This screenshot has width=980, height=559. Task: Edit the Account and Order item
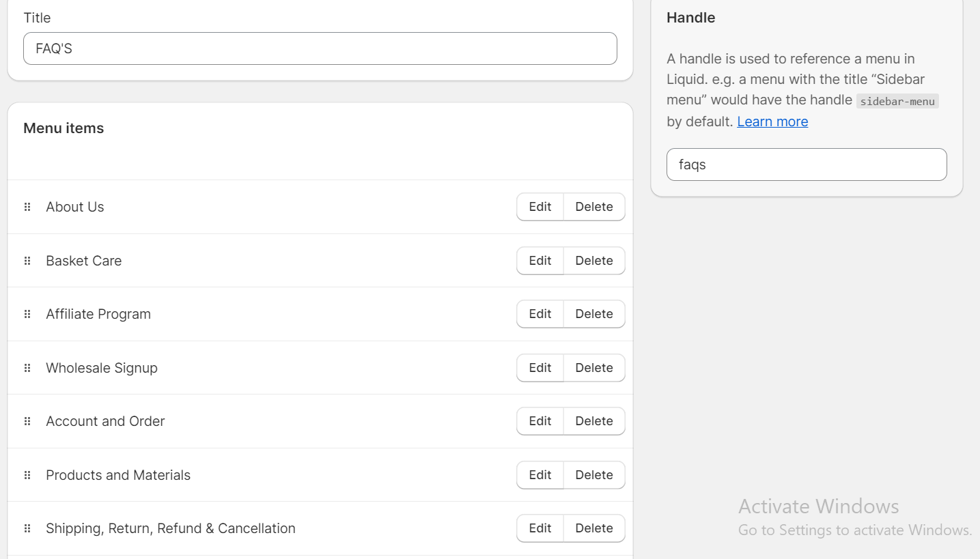pos(540,421)
